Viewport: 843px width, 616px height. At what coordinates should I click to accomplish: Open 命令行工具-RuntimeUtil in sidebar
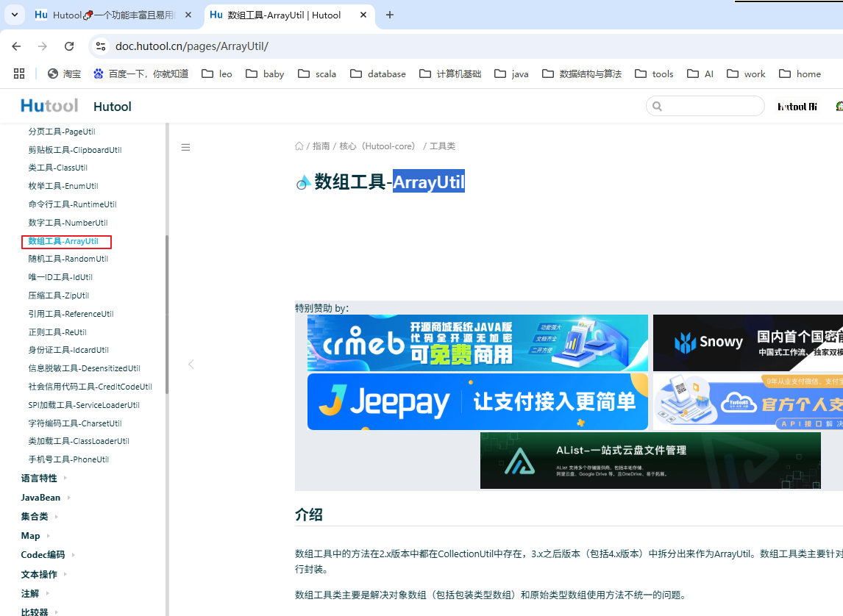73,204
